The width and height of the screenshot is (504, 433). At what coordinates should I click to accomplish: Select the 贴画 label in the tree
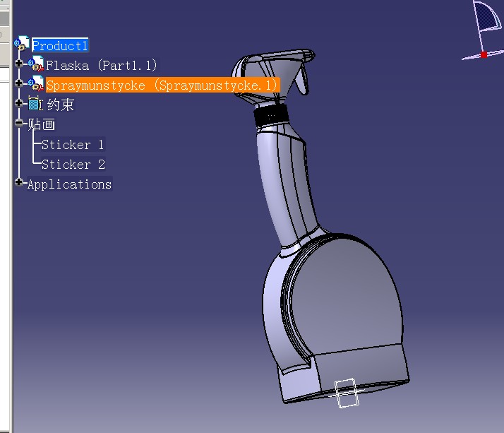41,124
